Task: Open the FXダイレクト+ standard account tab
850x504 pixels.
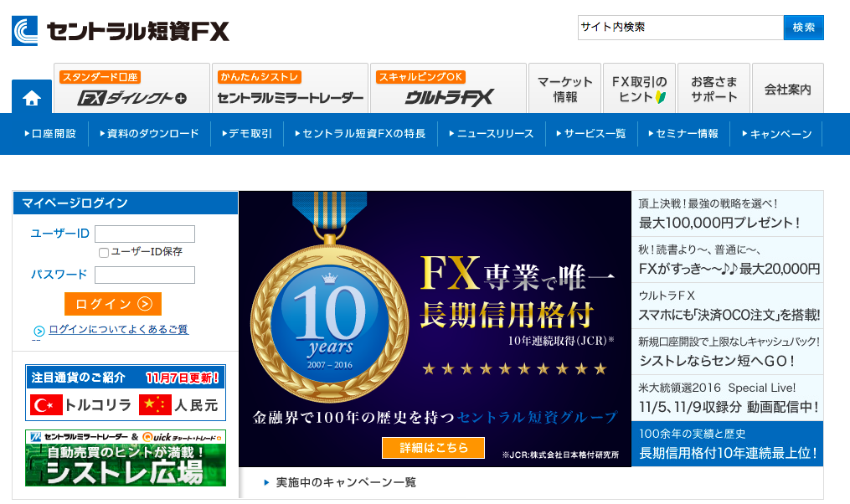Action: (131, 89)
